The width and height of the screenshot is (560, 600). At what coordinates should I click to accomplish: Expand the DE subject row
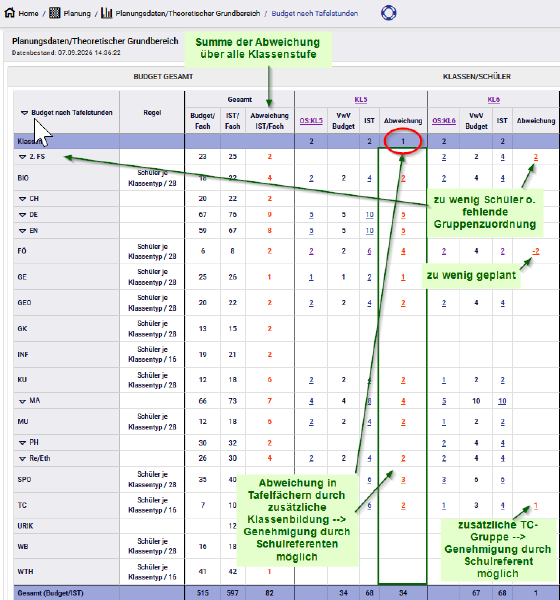[x=22, y=215]
